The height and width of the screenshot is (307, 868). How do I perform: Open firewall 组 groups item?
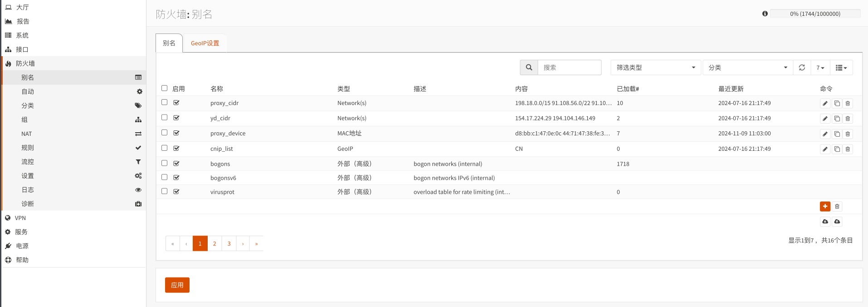pyautogui.click(x=74, y=120)
